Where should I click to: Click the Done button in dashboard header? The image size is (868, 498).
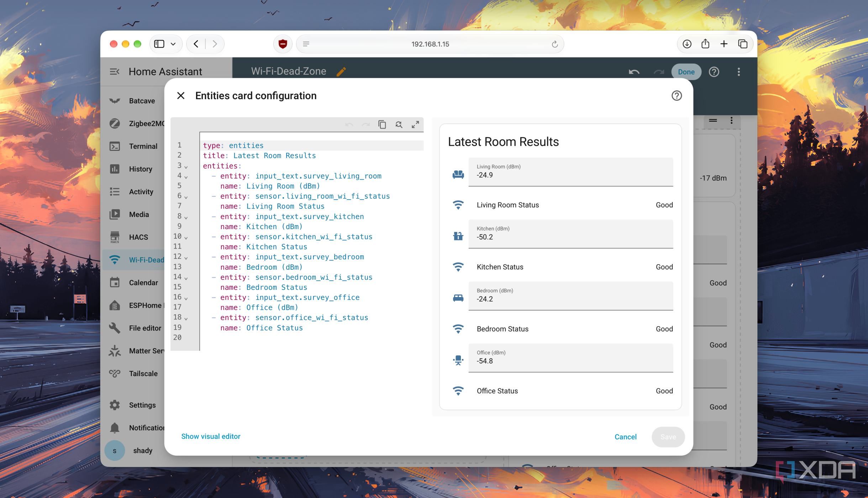[x=686, y=72]
